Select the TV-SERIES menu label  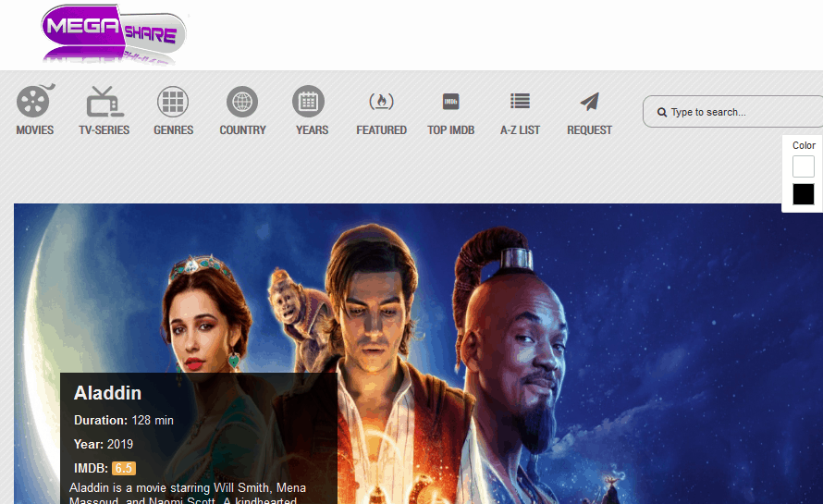point(104,129)
